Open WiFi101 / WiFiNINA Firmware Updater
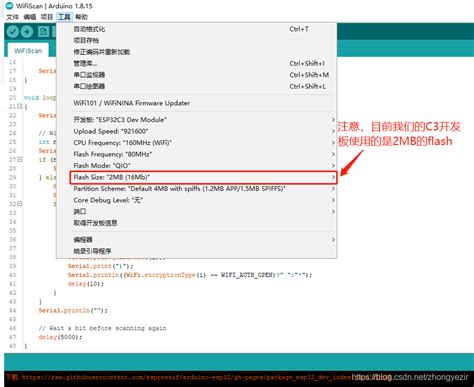This screenshot has height=387, width=474. tap(197, 103)
